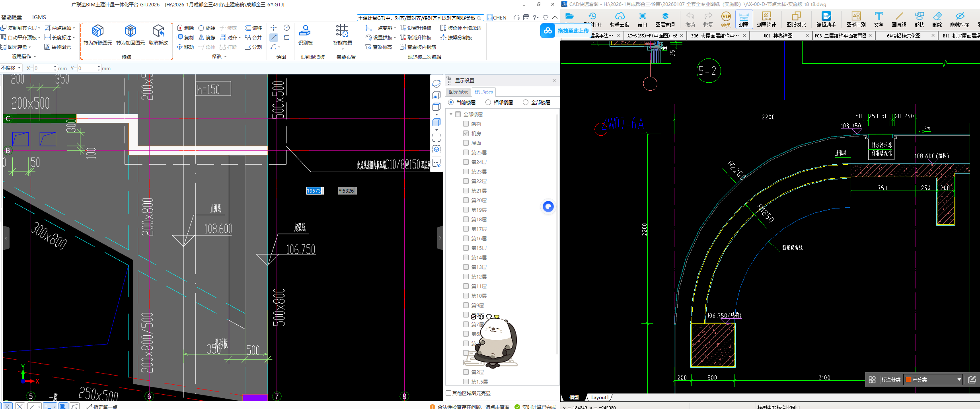
Task: Expand the 对齐 dropdown arrow
Action: pyautogui.click(x=240, y=38)
